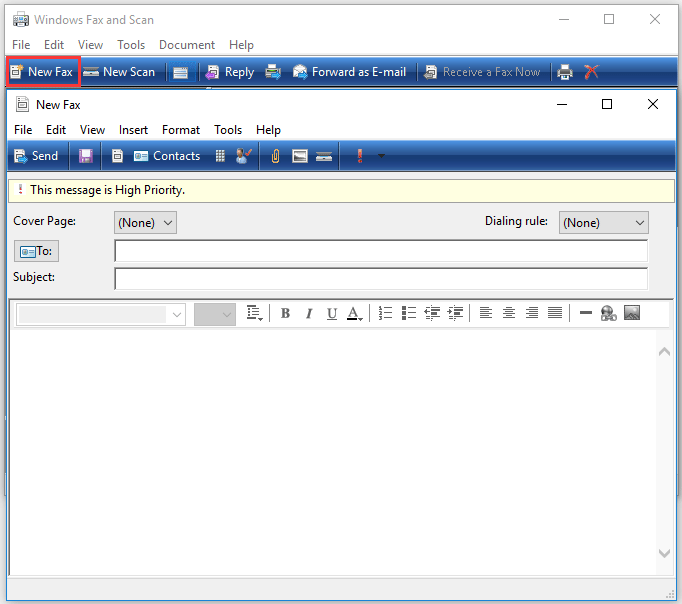Click the Forward as E-mail icon
This screenshot has width=682, height=604.
click(349, 72)
